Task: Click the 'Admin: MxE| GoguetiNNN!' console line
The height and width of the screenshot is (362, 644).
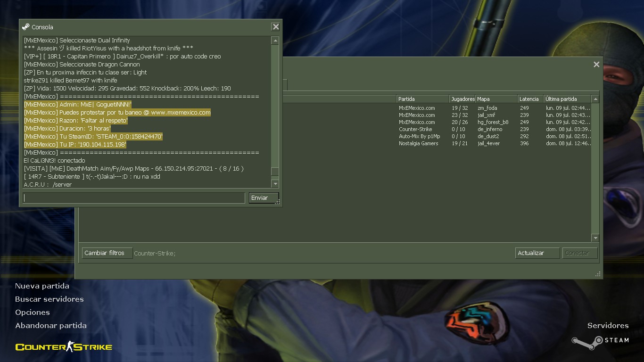Action: tap(78, 105)
